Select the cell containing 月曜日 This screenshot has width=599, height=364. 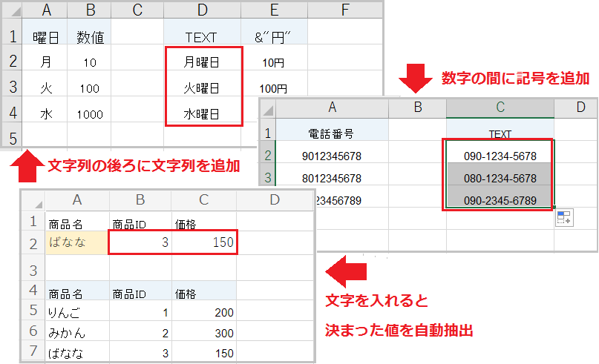(x=202, y=63)
